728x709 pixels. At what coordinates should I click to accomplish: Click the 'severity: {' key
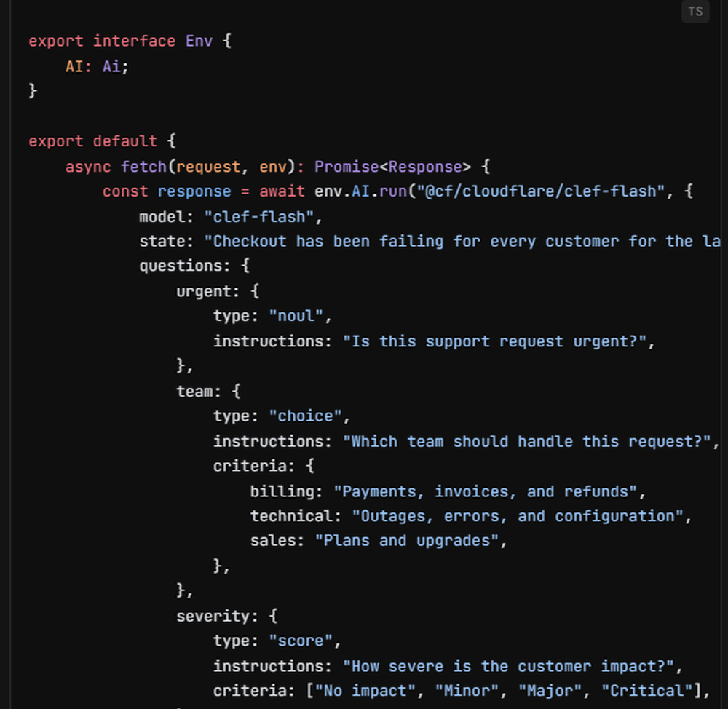227,616
